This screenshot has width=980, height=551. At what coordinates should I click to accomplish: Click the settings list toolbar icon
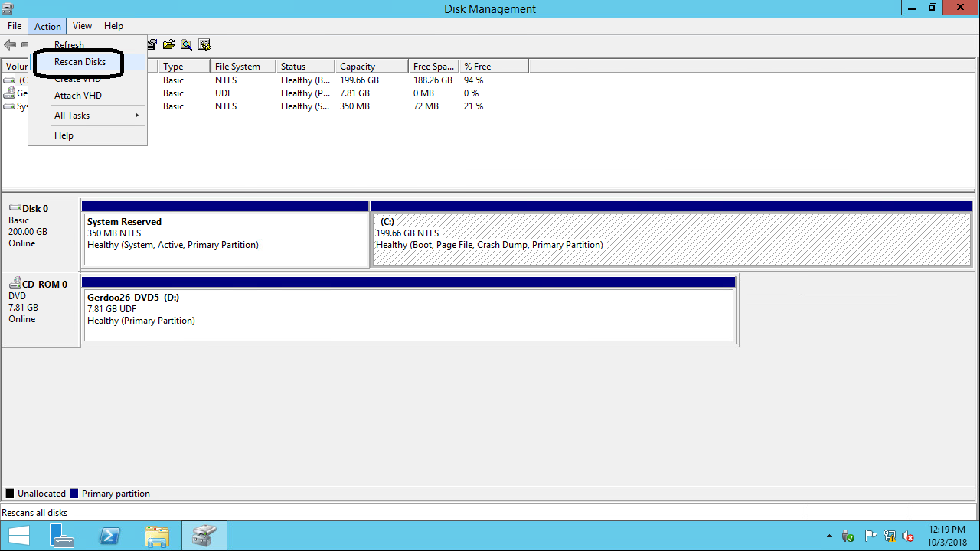[204, 45]
